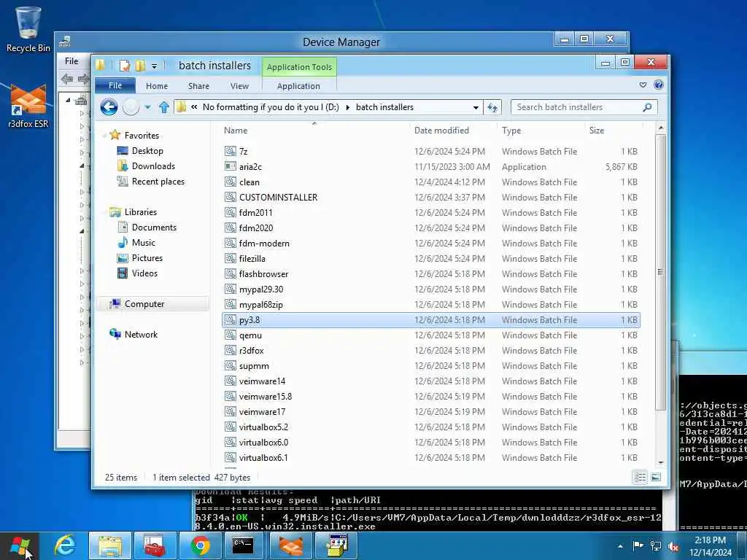
Task: Click the file list vertical scrollbar
Action: (x=660, y=272)
